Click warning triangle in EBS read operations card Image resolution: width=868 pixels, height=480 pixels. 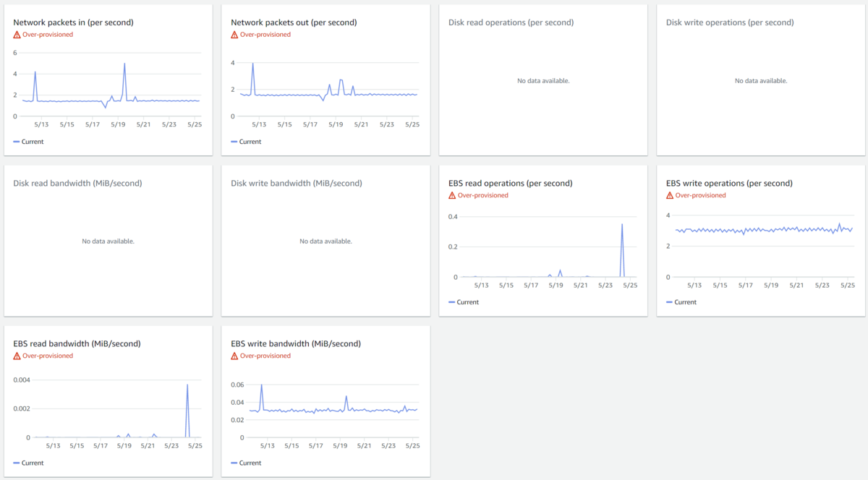tap(452, 195)
